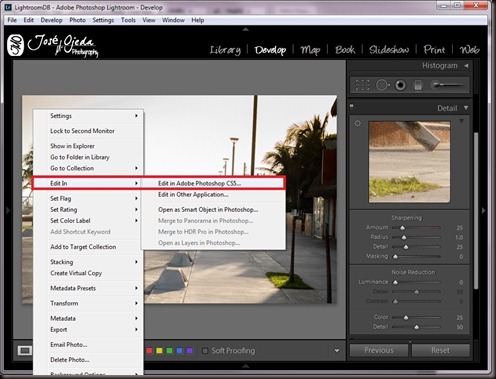This screenshot has width=496, height=379.
Task: Toggle the detail preview disclosure triangle
Action: click(x=462, y=121)
